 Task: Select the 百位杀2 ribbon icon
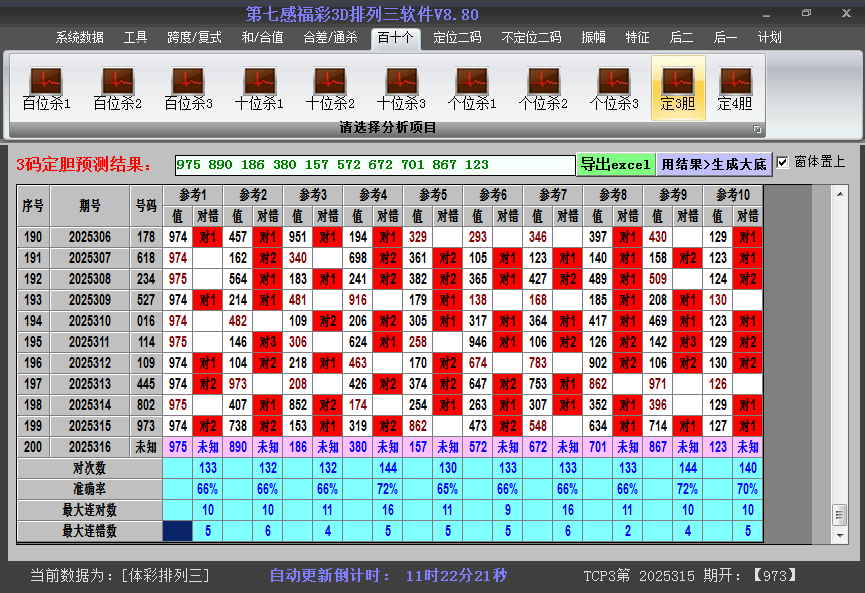(x=117, y=87)
